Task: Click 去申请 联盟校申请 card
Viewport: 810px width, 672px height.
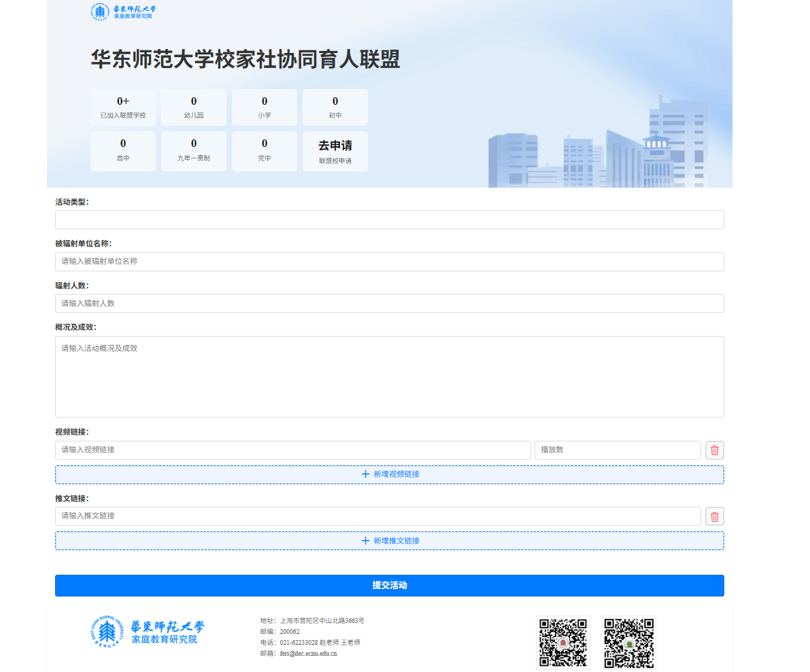Action: 335,152
